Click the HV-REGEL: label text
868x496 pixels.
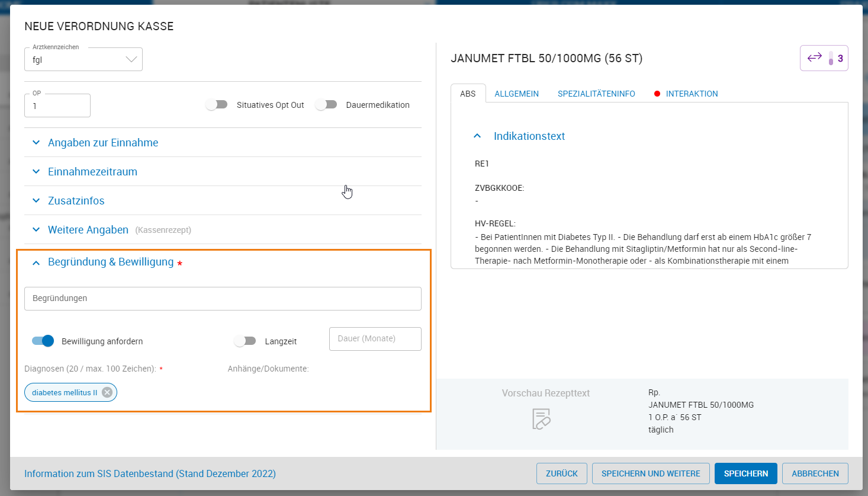tap(495, 223)
